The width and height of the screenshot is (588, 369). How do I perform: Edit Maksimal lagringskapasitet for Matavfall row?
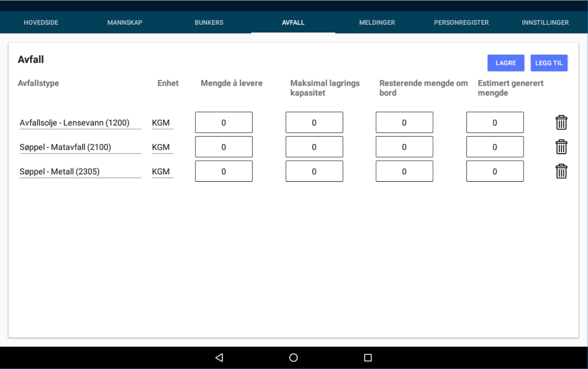314,147
